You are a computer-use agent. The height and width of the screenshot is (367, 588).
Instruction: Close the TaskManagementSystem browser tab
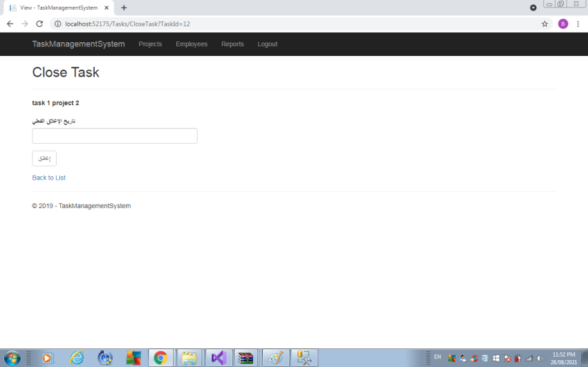coord(107,8)
